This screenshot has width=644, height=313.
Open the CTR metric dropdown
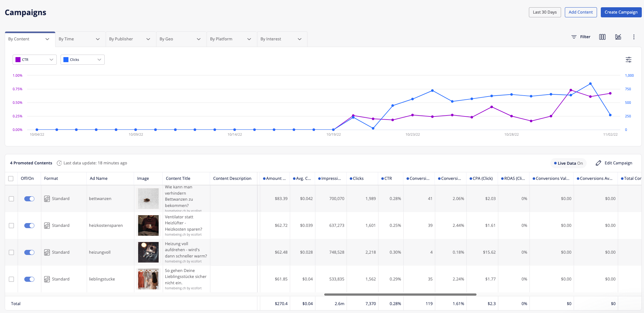[35, 60]
